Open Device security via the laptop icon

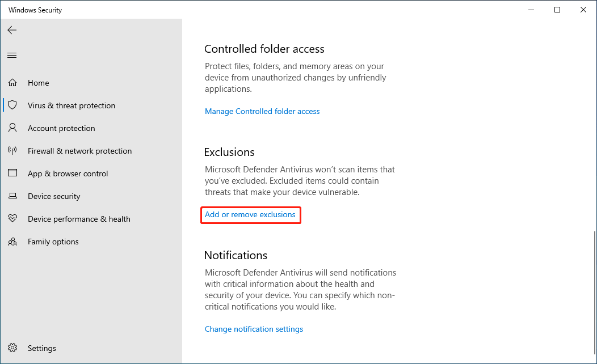point(12,196)
